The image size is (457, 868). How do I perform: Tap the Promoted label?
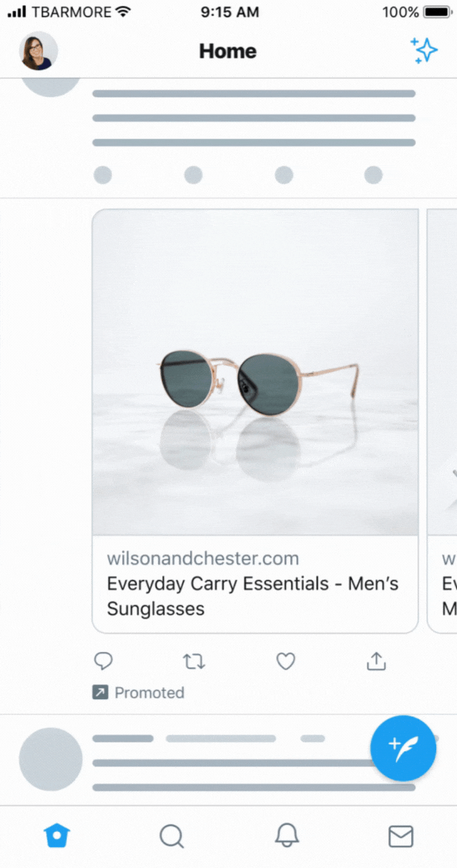pyautogui.click(x=138, y=692)
